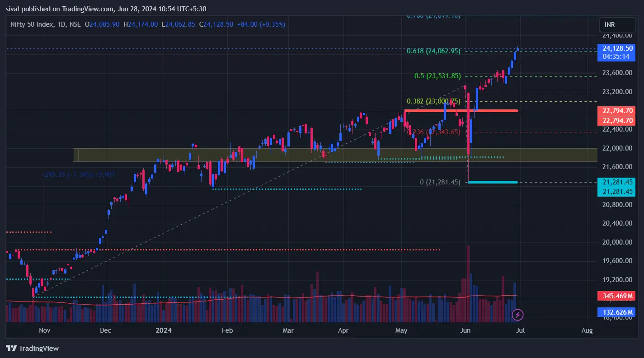Select the thick cyan horizontal support line
Viewport: 644px width, 358px height.
493,182
